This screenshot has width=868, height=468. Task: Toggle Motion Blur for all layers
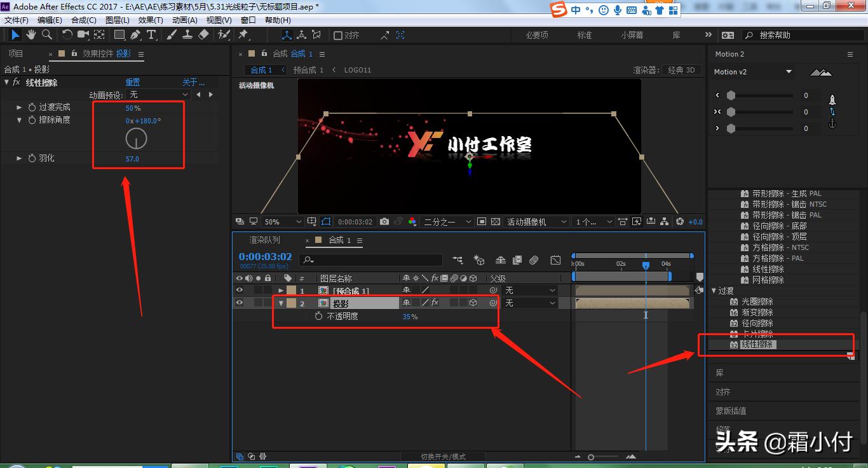tap(534, 259)
